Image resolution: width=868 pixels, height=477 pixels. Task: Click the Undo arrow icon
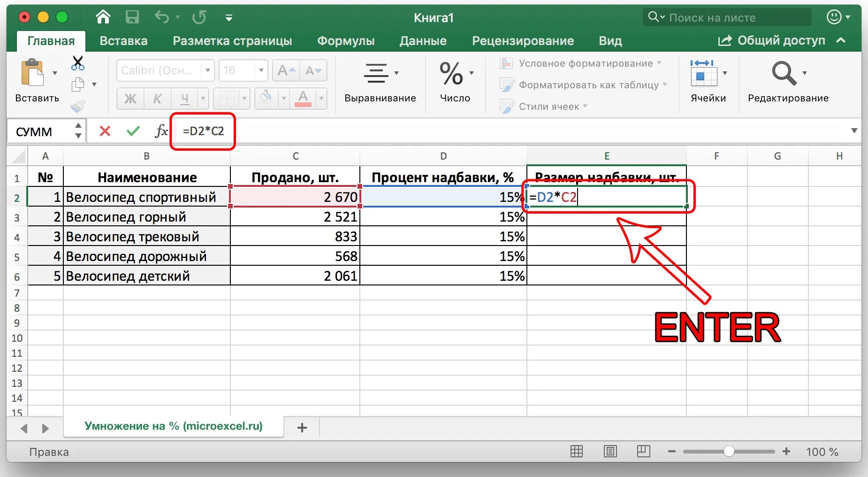162,17
